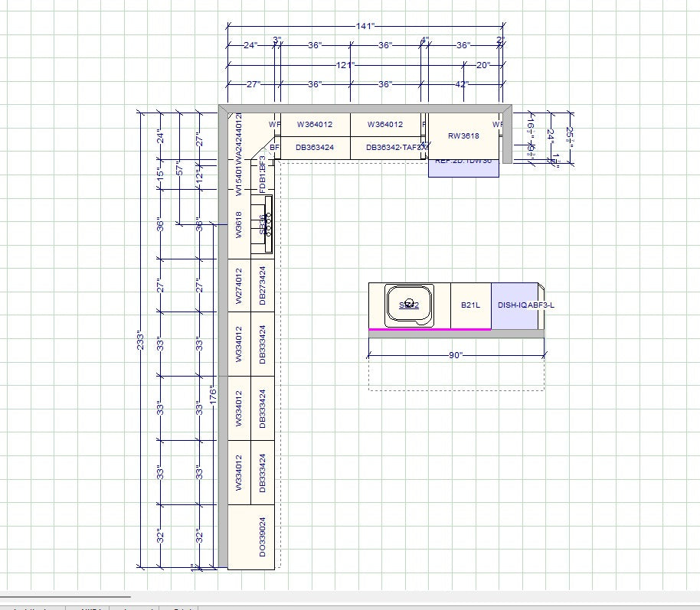This screenshot has width=700, height=610.
Task: Select the FDB1:BF3 filler cabinet
Action: (263, 175)
